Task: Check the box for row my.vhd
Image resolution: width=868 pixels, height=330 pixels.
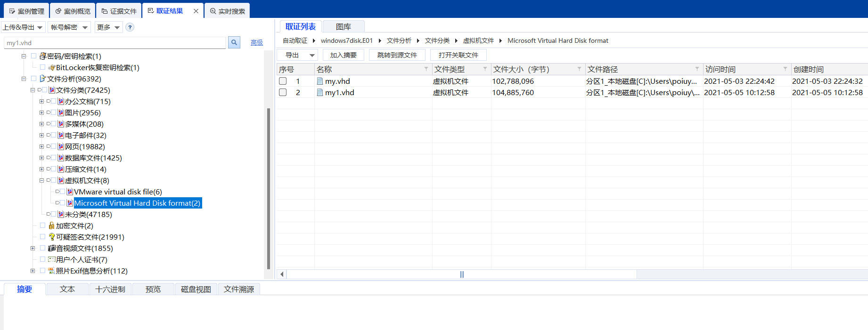Action: pos(283,81)
